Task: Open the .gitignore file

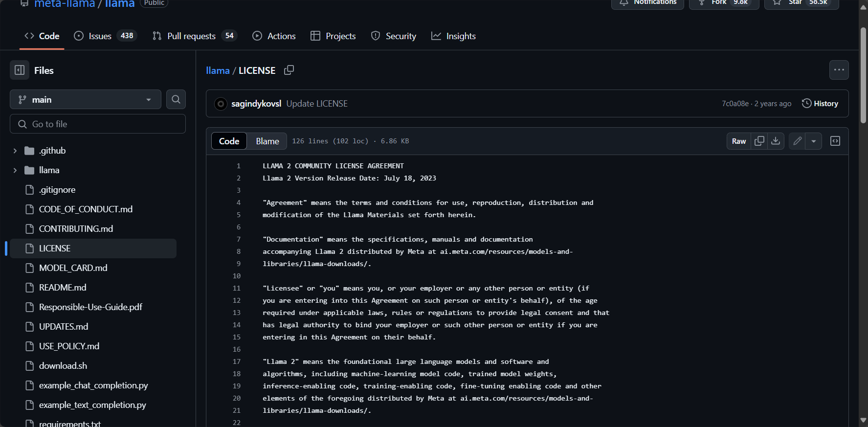Action: [x=57, y=190]
